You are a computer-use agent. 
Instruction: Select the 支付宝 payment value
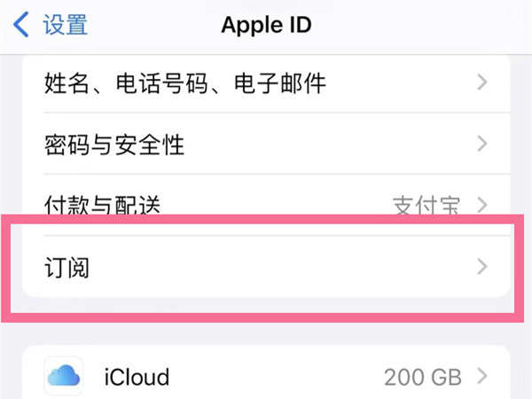426,206
